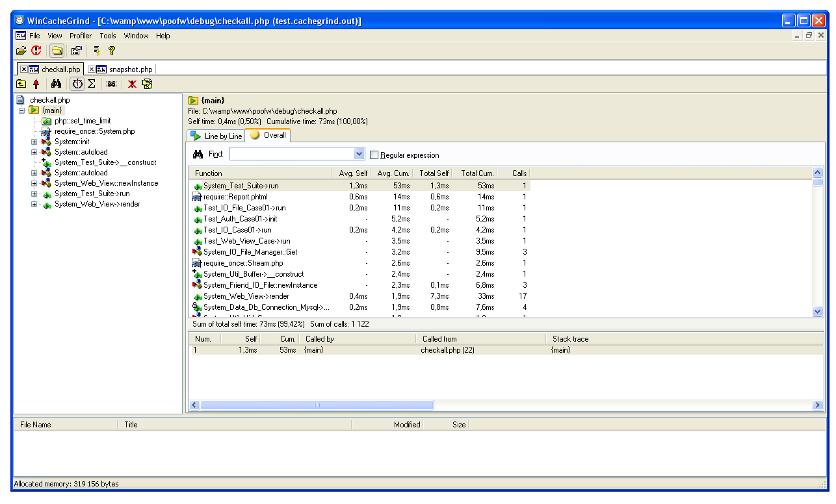Viewport: 836px width, 504px height.
Task: Click the red up arrow icon
Action: point(36,84)
